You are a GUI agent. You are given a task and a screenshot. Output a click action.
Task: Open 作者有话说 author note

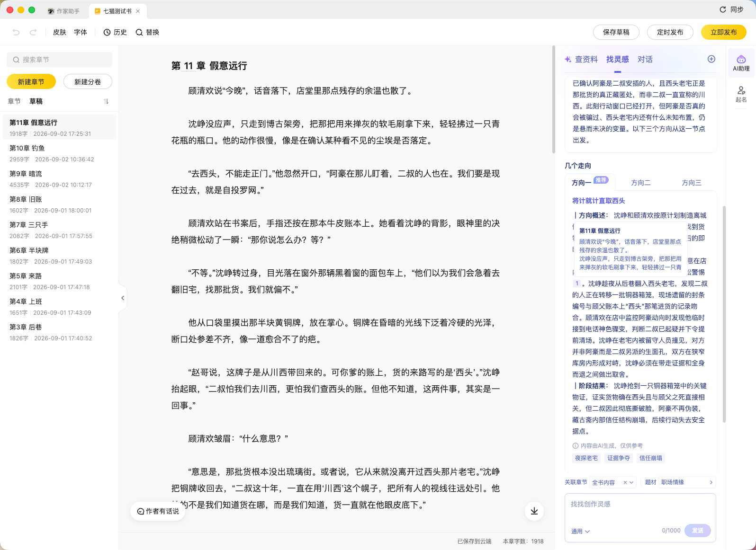[158, 511]
